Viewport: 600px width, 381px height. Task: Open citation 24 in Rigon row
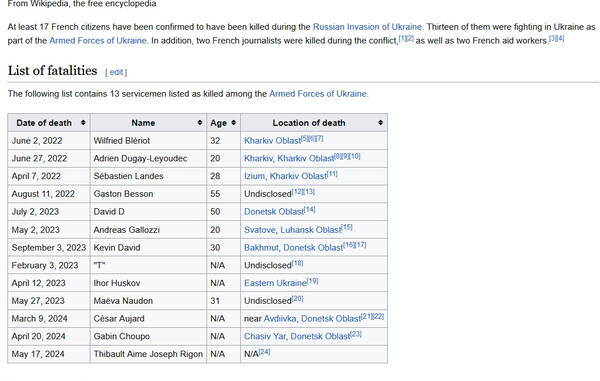[x=264, y=352]
